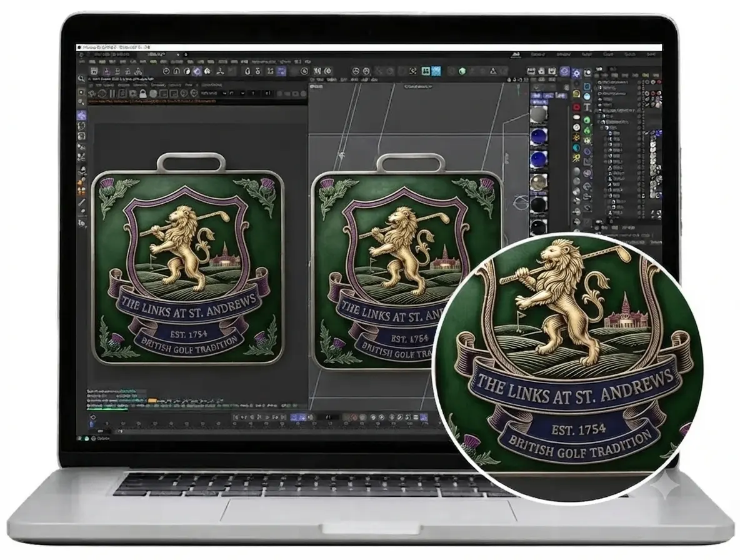Select the first blue tab above the material list
Viewport: 740px width, 560px height.
click(x=537, y=96)
